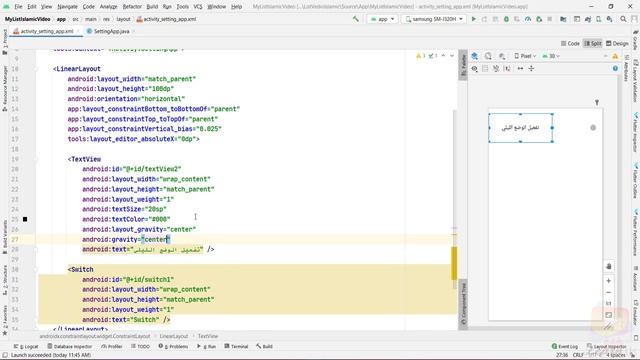
Task: Open the Database Inspector tool window
Action: [69, 347]
